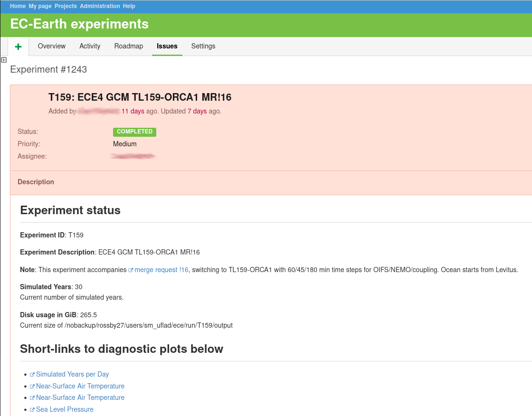
Task: Click the 'Medium' priority value
Action: click(x=125, y=144)
